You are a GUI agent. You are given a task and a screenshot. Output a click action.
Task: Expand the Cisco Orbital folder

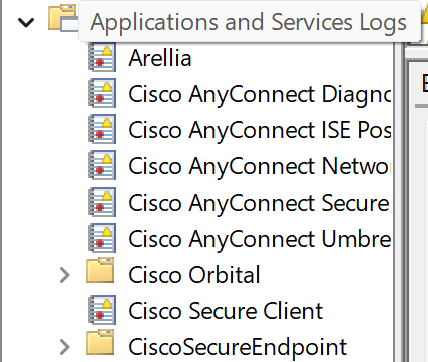point(64,275)
